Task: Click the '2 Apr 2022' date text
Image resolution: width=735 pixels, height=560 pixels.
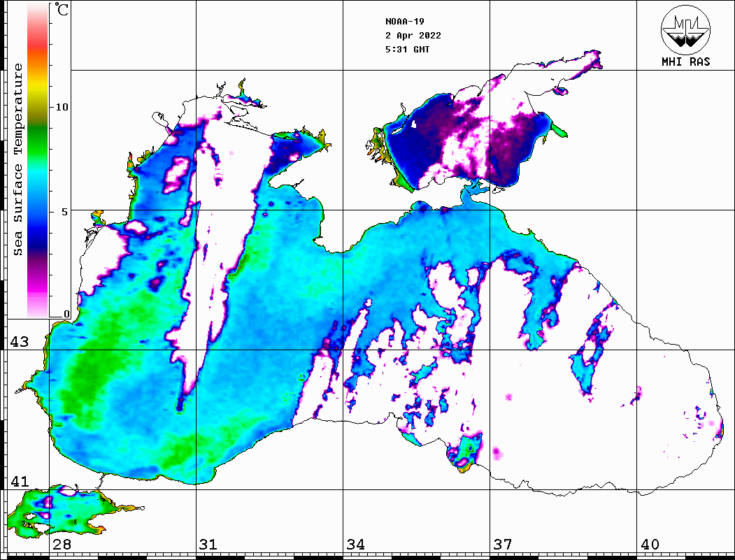Action: click(x=413, y=36)
